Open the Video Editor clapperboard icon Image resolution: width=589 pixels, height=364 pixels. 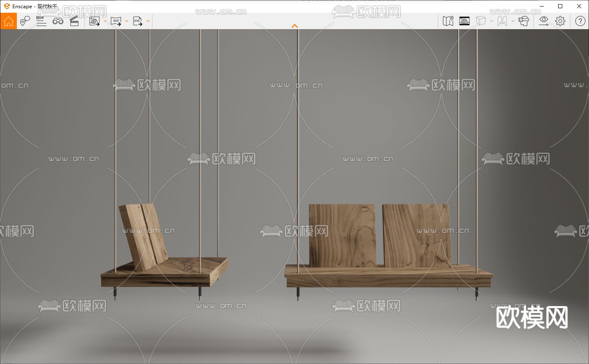74,21
